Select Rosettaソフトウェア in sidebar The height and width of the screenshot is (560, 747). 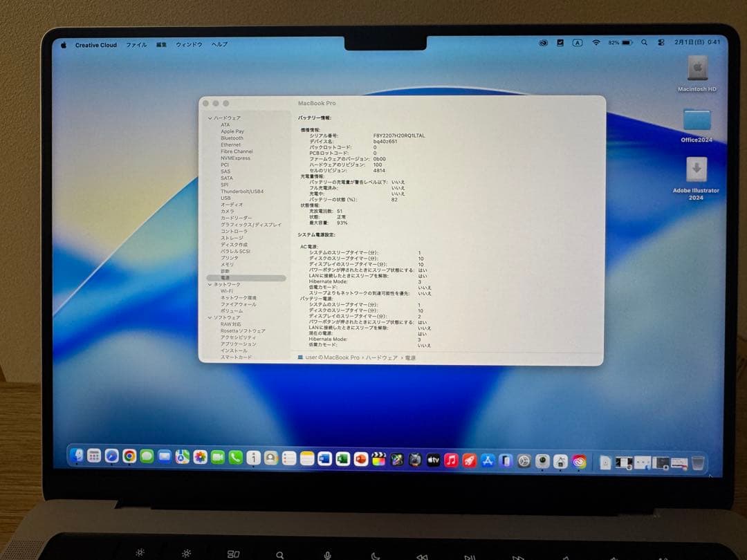coord(243,331)
